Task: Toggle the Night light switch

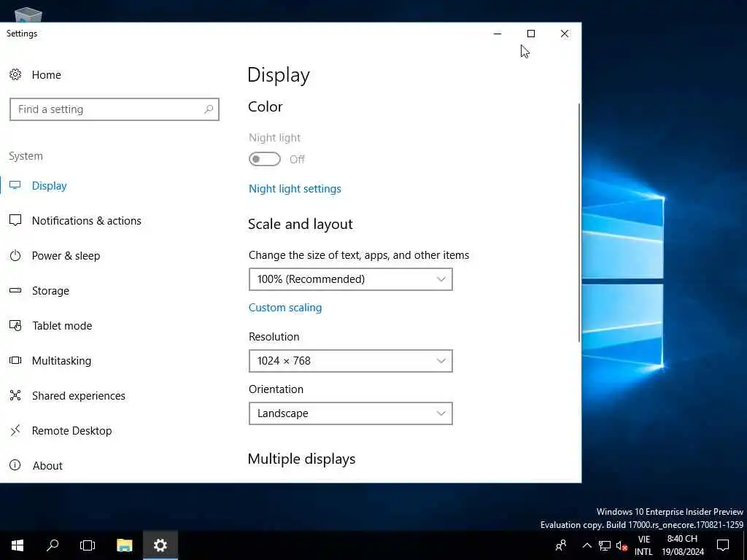Action: pyautogui.click(x=264, y=159)
